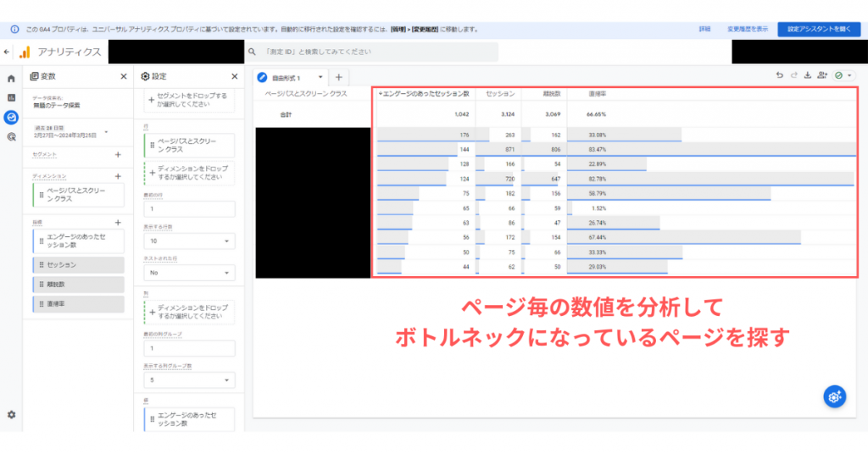
Task: Add a new exploration tab with plus
Action: (x=339, y=77)
